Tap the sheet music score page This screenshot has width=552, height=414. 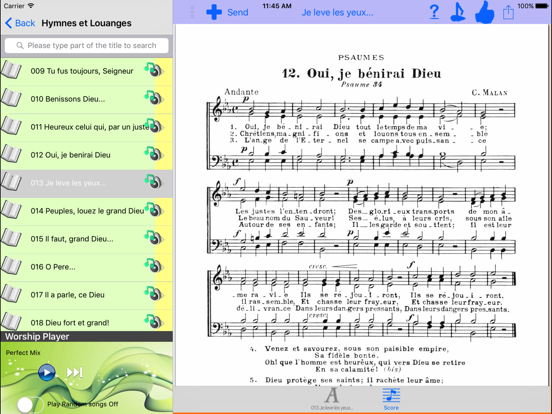click(361, 205)
